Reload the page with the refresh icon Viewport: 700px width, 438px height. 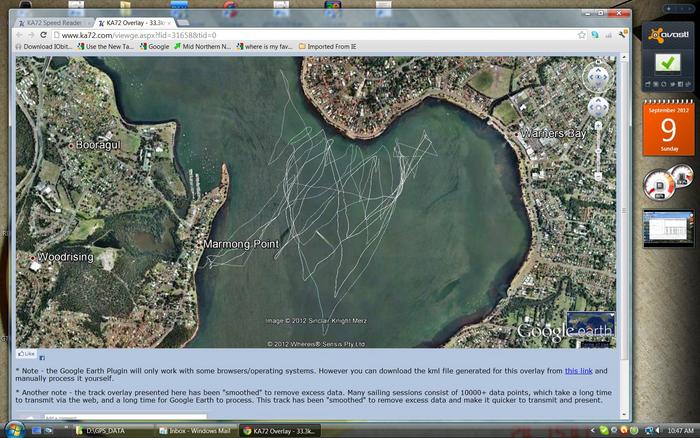tap(43, 34)
